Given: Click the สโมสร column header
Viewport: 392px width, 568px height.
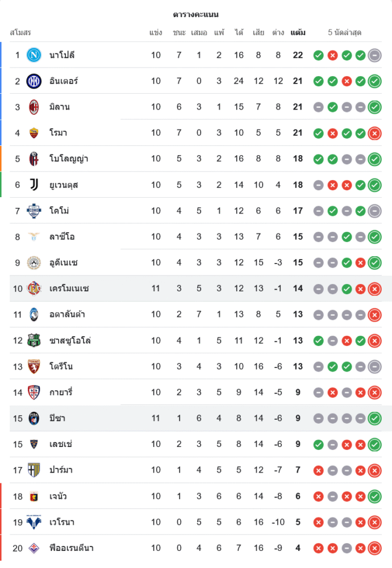Looking at the screenshot, I should click(20, 32).
